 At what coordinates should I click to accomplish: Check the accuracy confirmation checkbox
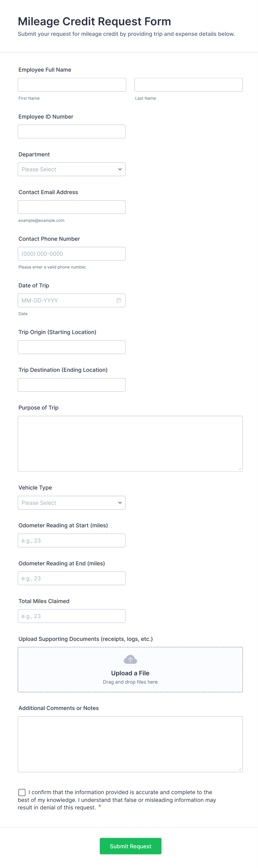pyautogui.click(x=22, y=792)
